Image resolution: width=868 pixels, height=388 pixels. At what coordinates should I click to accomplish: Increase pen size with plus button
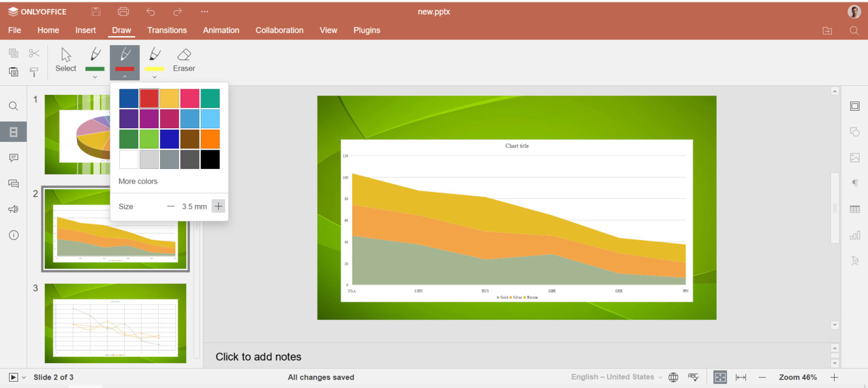point(218,206)
